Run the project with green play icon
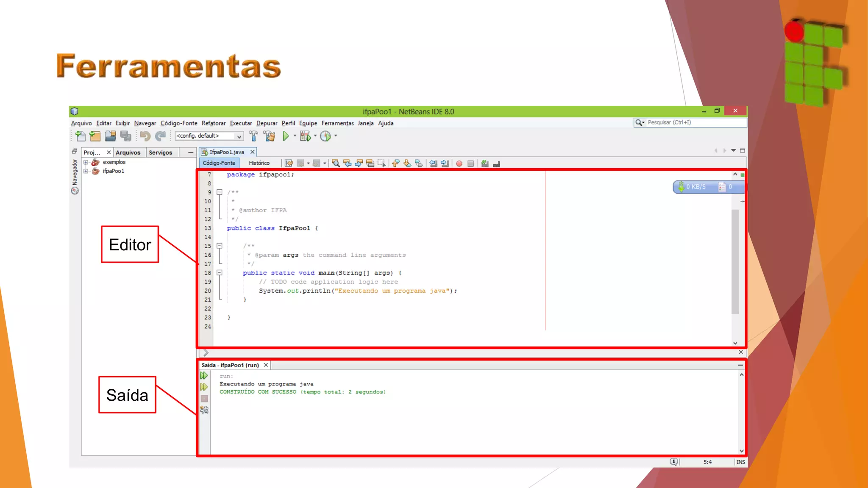Screen dimensions: 868x488 point(286,136)
